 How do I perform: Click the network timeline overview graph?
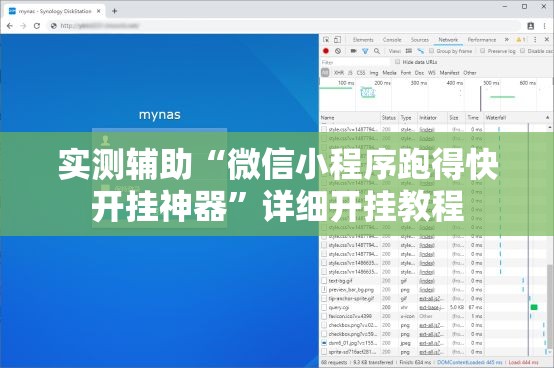[436, 95]
